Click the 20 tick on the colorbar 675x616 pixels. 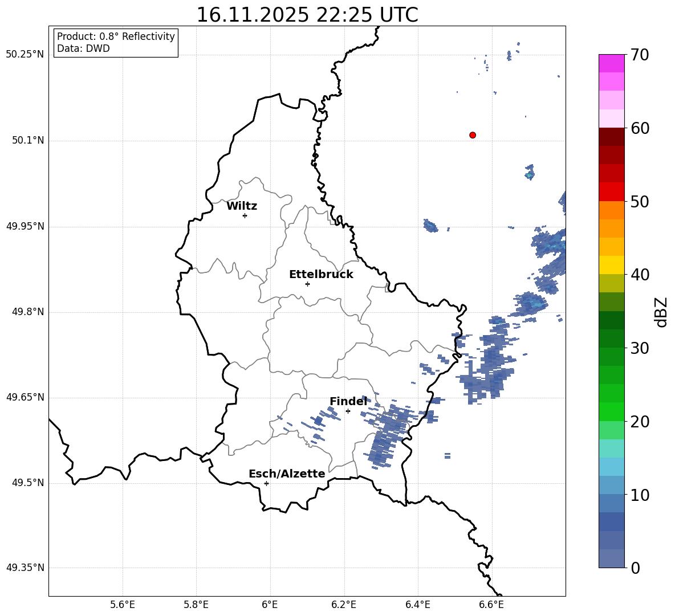640,421
